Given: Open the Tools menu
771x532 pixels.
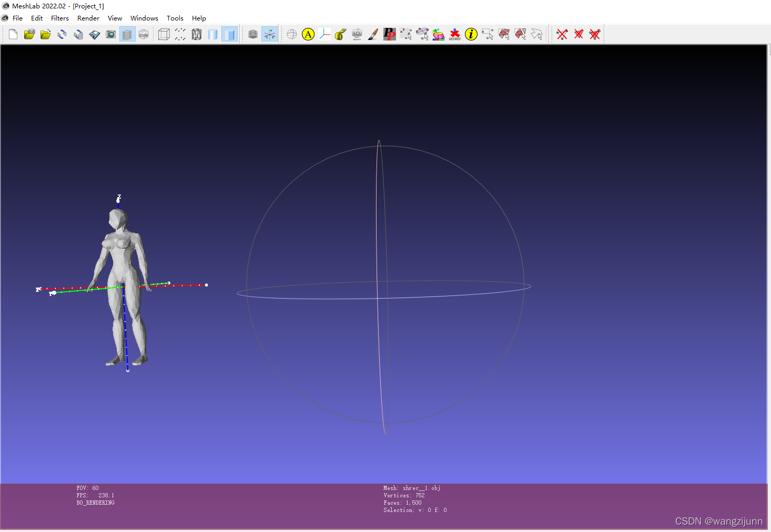Looking at the screenshot, I should (x=175, y=18).
